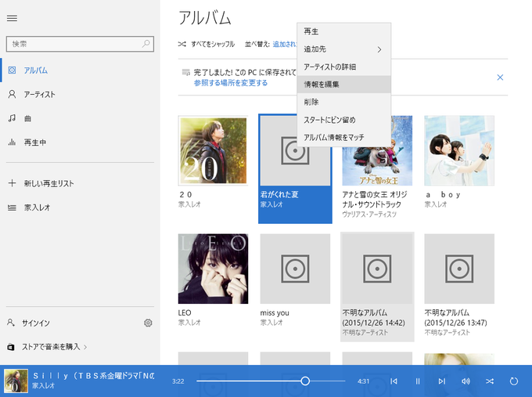Select the 君がくれた夏 album tile

(295, 169)
